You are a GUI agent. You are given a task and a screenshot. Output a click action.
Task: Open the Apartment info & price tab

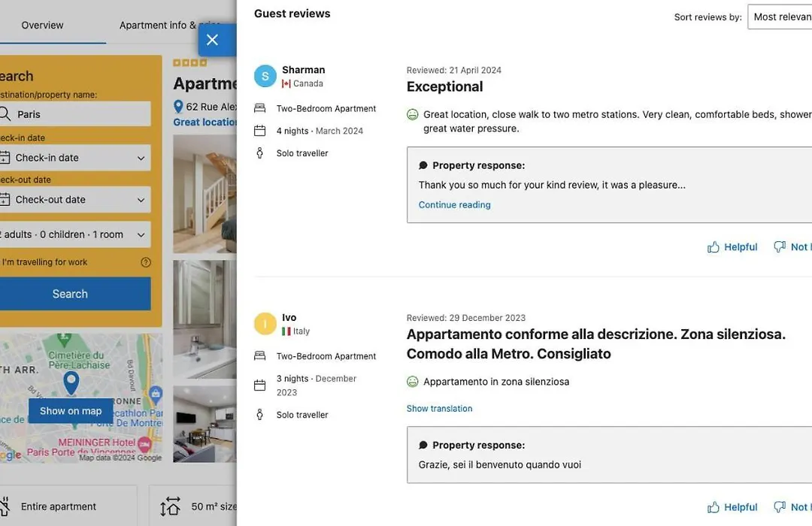[158, 25]
